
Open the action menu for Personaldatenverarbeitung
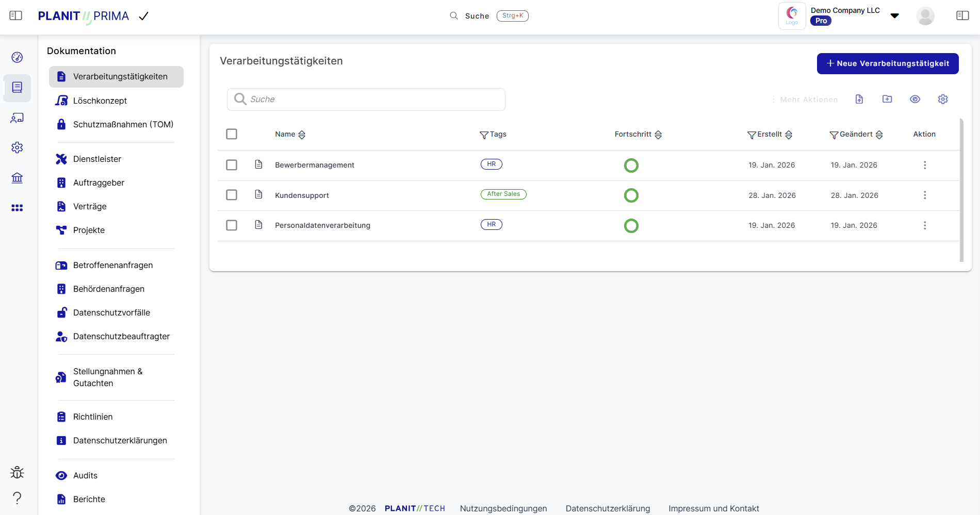[x=925, y=225]
